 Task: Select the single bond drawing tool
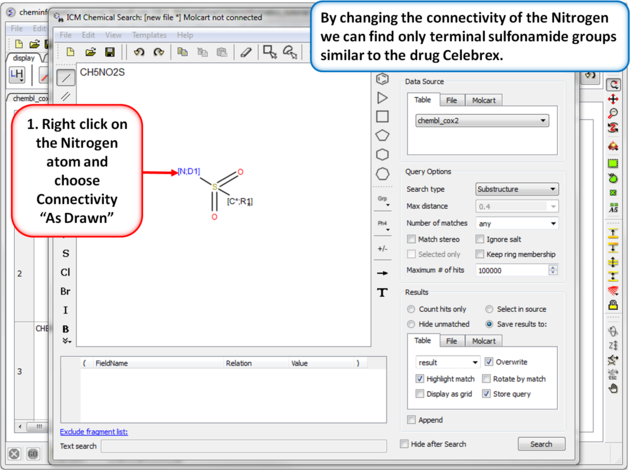66,77
